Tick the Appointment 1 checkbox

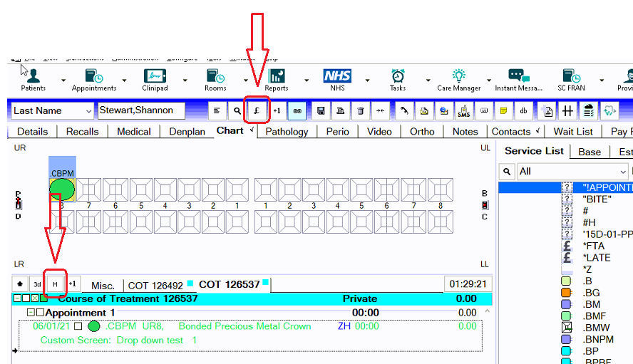(x=40, y=313)
